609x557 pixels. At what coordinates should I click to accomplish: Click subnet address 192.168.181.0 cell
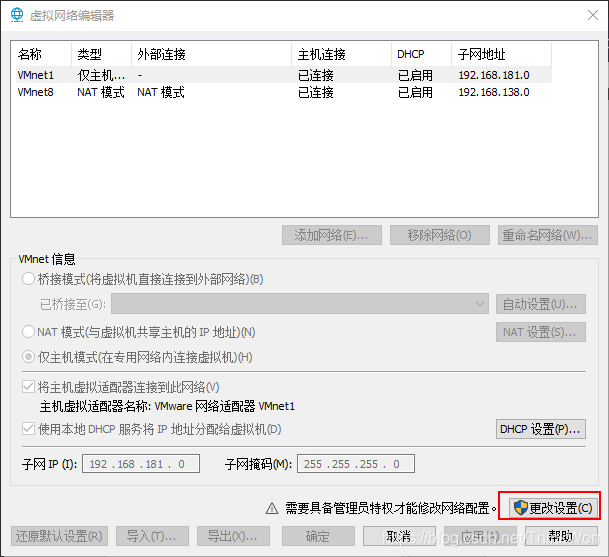pos(494,75)
